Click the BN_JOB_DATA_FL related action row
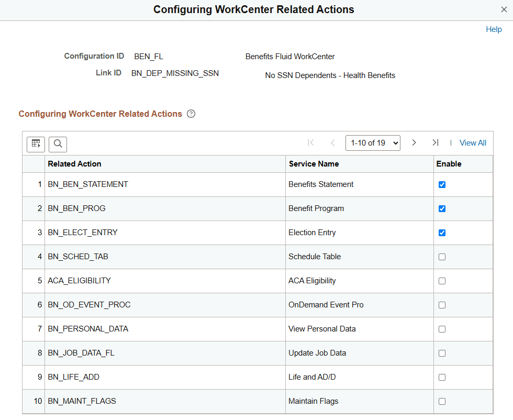This screenshot has height=420, width=513. 80,353
